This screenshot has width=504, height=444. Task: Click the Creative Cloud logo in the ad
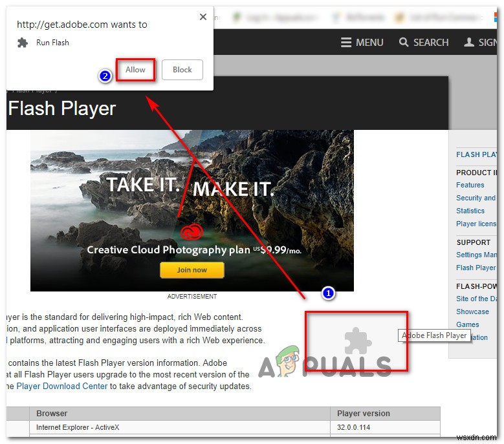[x=192, y=232]
